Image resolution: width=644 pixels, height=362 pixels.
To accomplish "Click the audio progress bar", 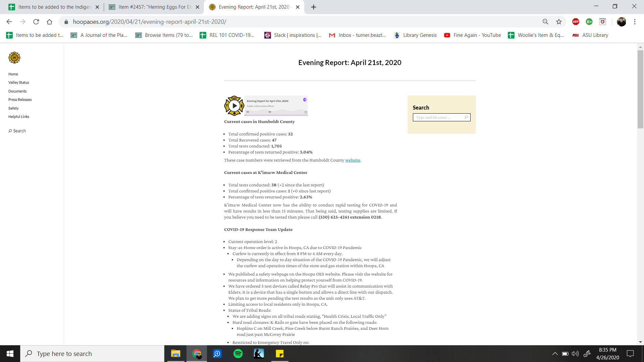I will click(276, 115).
